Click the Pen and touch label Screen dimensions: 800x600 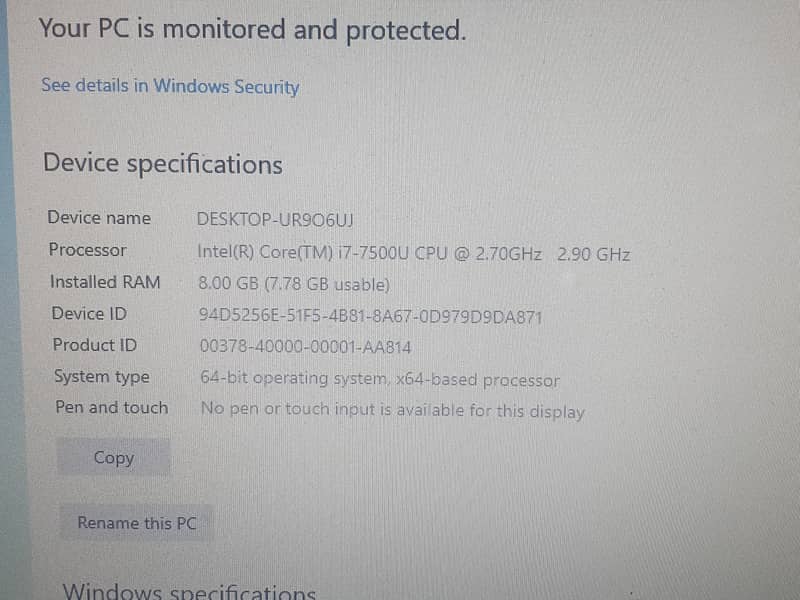pyautogui.click(x=111, y=408)
